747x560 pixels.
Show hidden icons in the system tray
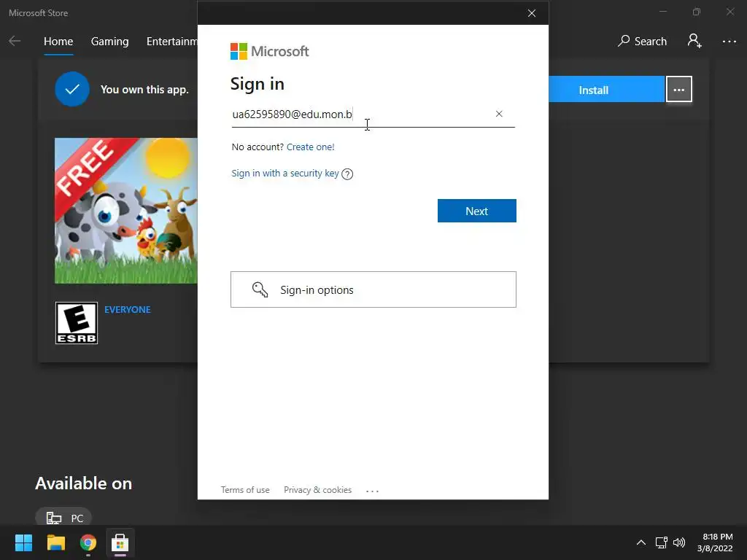click(641, 542)
